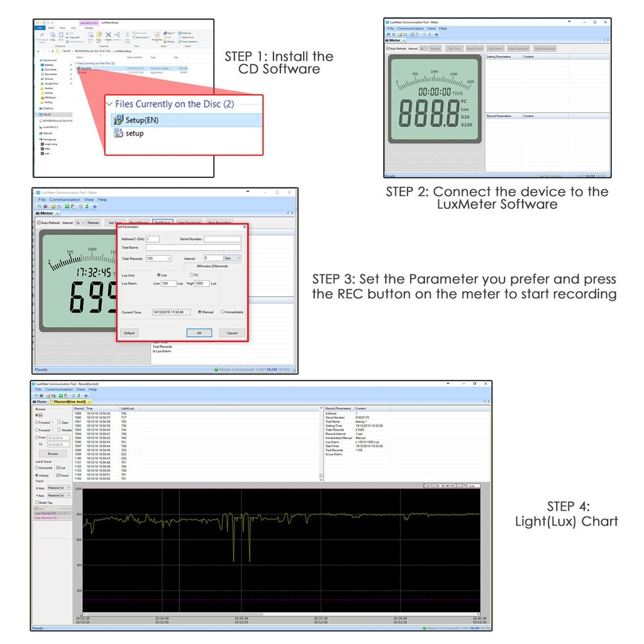Click the blue help icon in Step 4 record window
The height and width of the screenshot is (644, 644).
86,396
